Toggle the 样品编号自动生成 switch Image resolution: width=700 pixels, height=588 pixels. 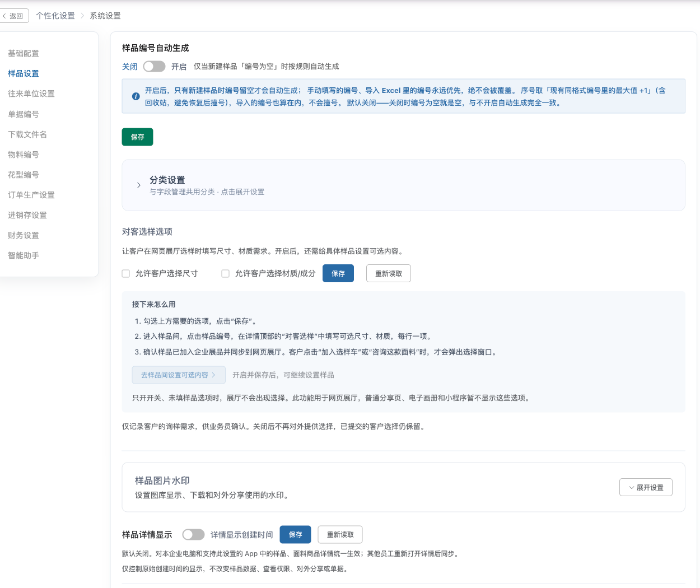point(154,66)
